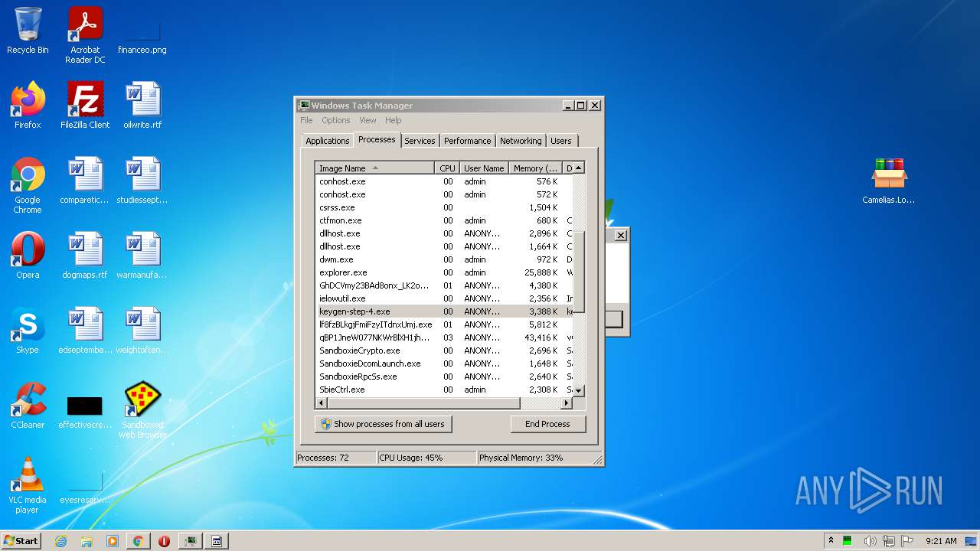The image size is (980, 551).
Task: Open Internet Explorer in the taskbar
Action: [x=60, y=541]
